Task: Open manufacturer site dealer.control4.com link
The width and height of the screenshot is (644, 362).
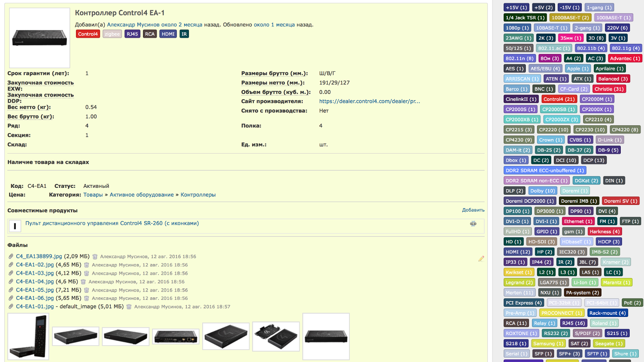Action: tap(370, 101)
